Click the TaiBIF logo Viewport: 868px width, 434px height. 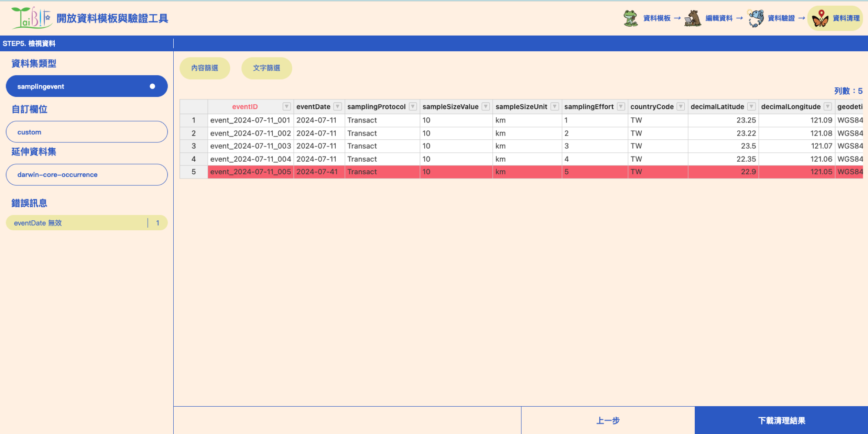[31, 18]
